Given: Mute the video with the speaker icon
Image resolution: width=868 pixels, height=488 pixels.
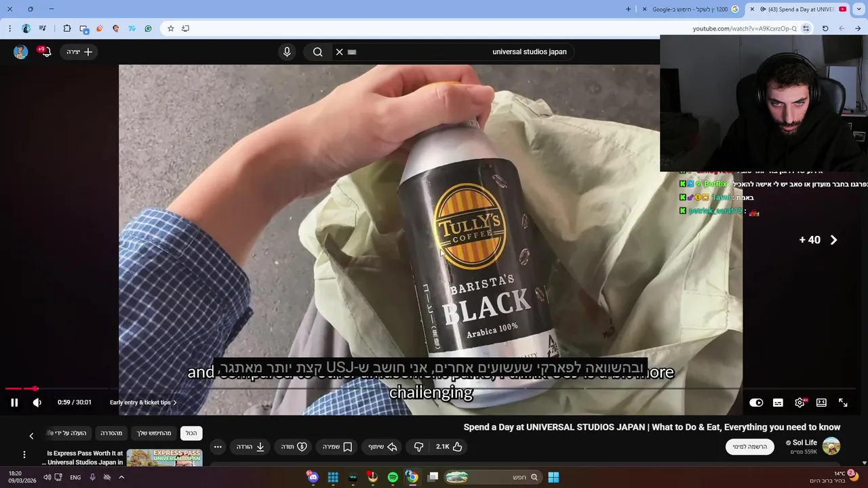Looking at the screenshot, I should pyautogui.click(x=37, y=403).
